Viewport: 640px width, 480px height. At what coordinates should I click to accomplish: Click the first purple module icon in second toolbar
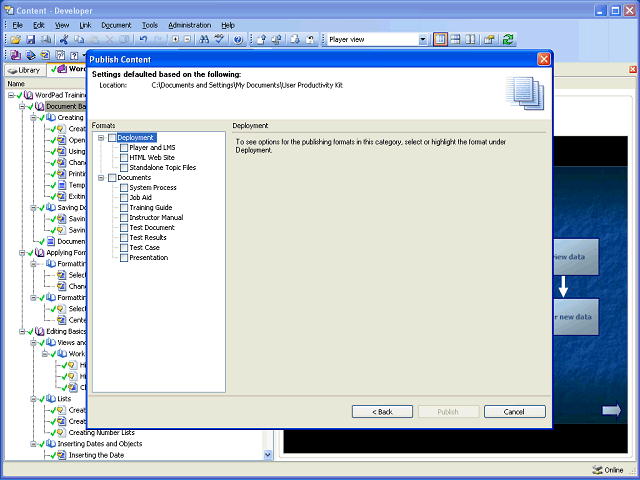coord(16,55)
